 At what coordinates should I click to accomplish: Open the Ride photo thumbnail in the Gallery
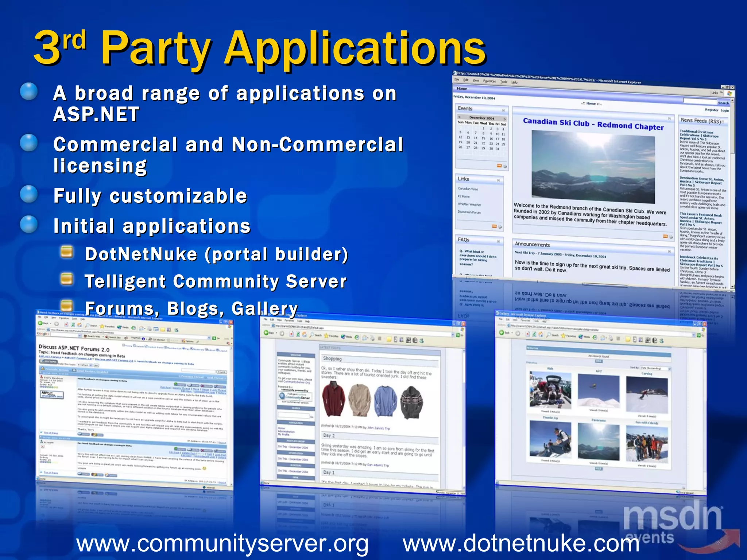pos(550,390)
